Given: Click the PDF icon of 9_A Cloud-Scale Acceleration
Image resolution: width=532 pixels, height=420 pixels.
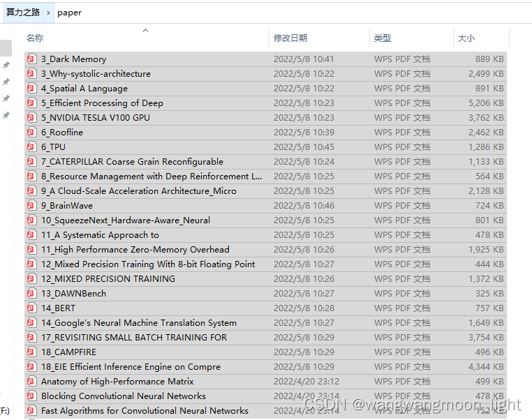Looking at the screenshot, I should pyautogui.click(x=31, y=191).
